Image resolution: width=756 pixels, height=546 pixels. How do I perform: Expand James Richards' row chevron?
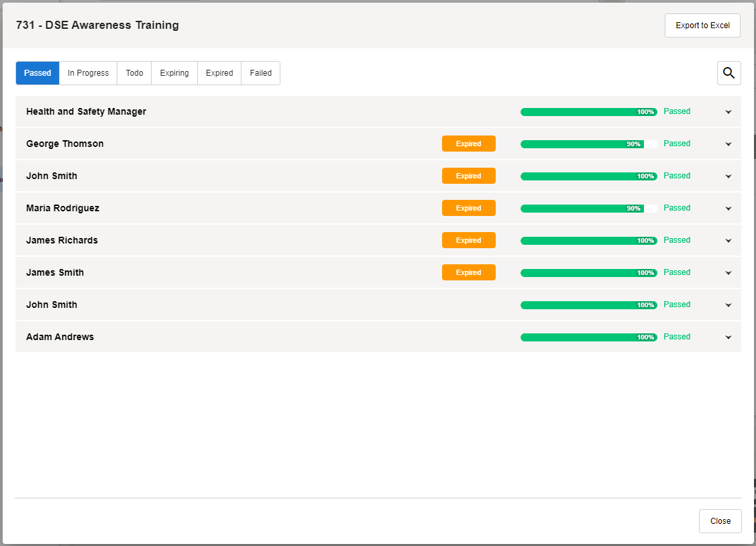[x=728, y=241]
